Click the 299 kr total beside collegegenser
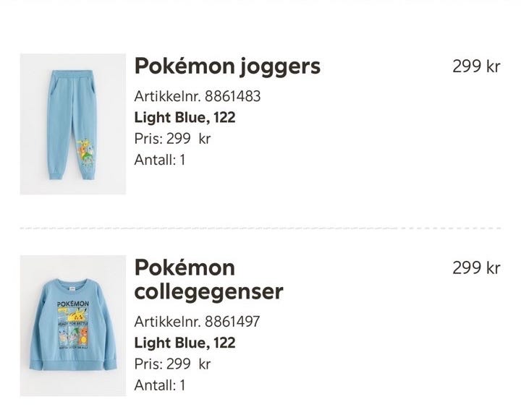This screenshot has width=521, height=420. (x=476, y=267)
